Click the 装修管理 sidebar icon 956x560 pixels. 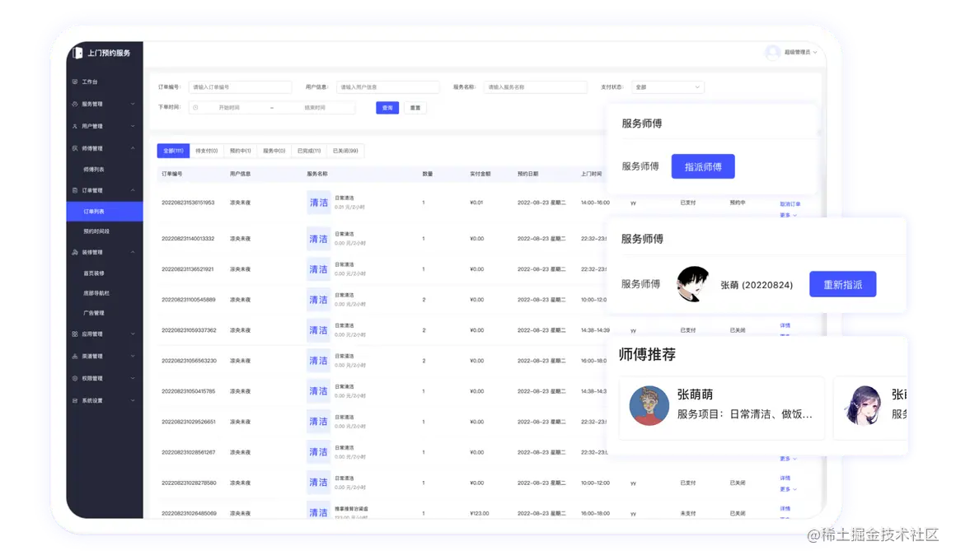coord(75,252)
